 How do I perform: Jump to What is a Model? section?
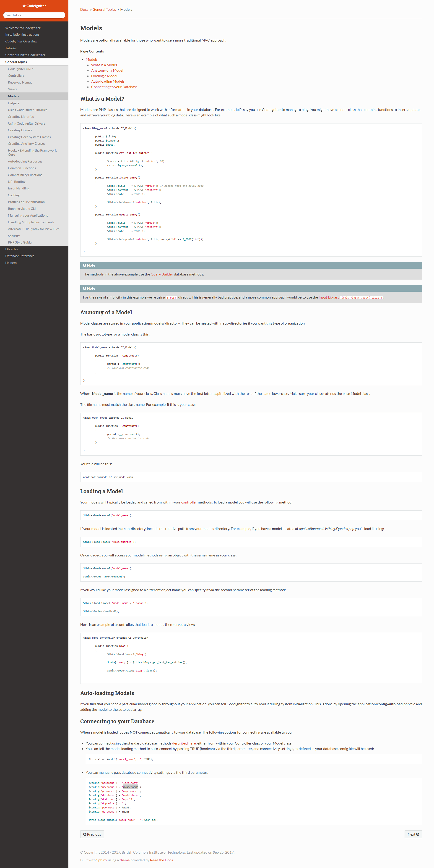[x=105, y=65]
